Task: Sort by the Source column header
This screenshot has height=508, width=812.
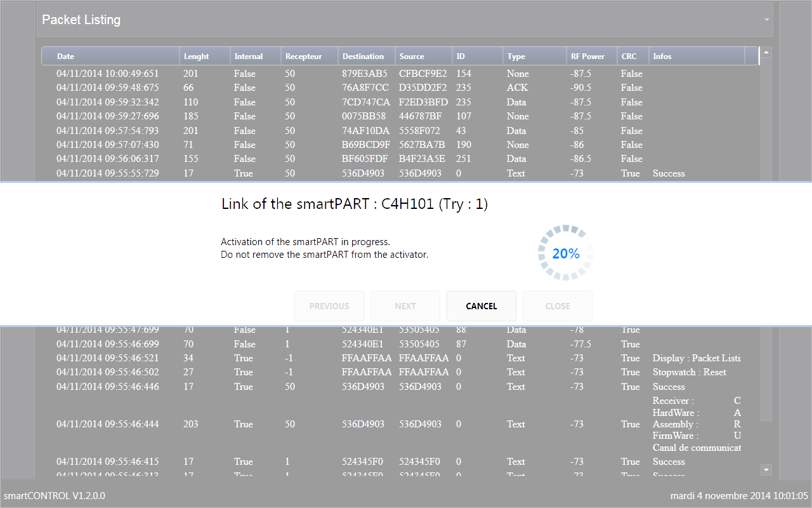Action: coord(423,57)
